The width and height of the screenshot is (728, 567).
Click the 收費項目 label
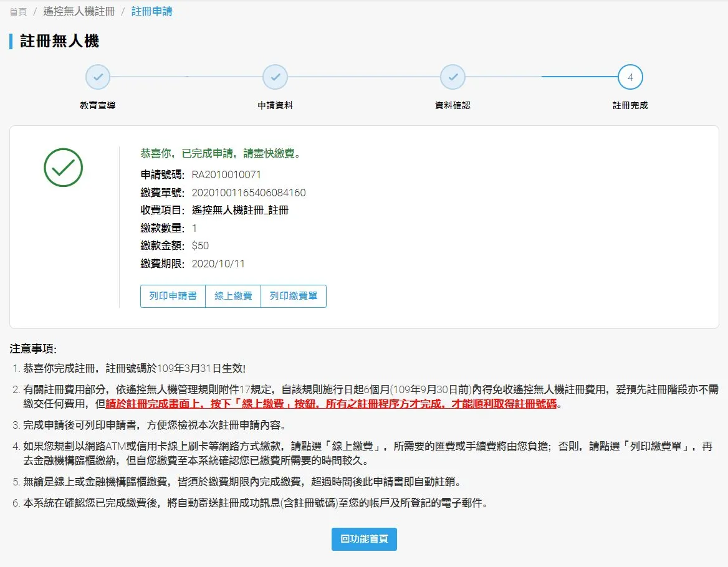coord(163,210)
